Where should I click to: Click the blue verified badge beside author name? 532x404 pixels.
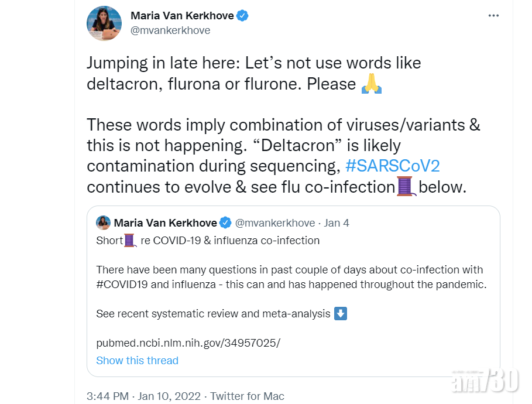pyautogui.click(x=242, y=16)
